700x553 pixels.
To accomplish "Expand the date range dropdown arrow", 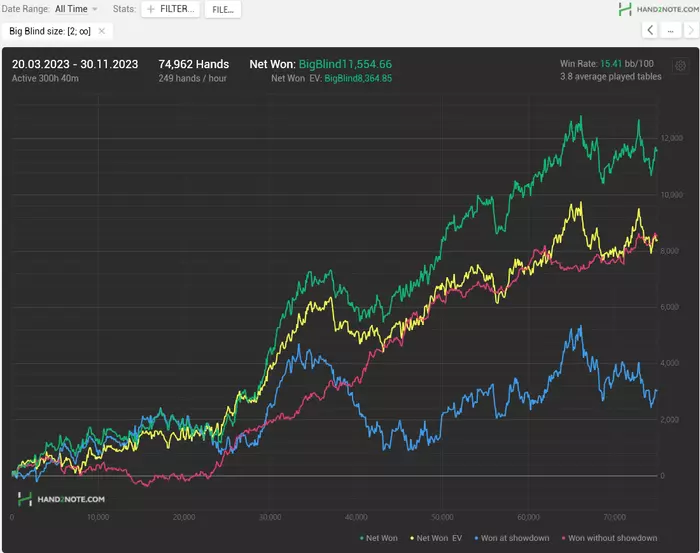I will [95, 9].
